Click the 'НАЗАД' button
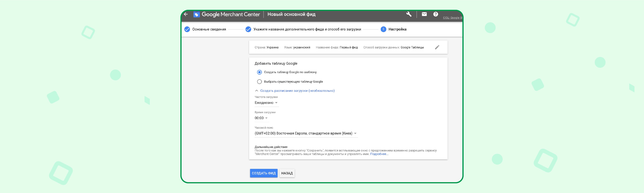This screenshot has width=644, height=193. [x=287, y=173]
